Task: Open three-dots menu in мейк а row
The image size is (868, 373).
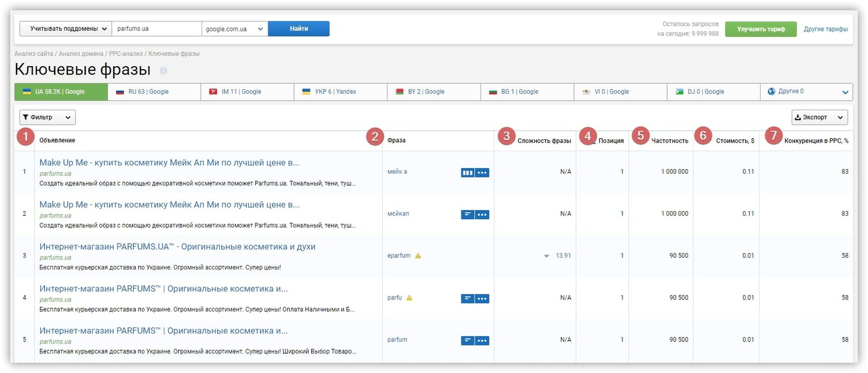Action: (482, 173)
